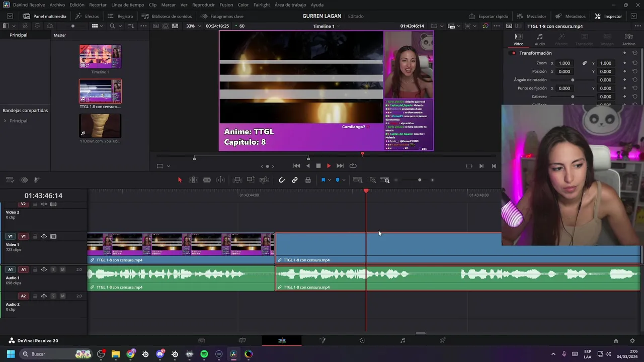Adjust Ángulo de rotación slider
This screenshot has width=644, height=362.
coord(572,80)
